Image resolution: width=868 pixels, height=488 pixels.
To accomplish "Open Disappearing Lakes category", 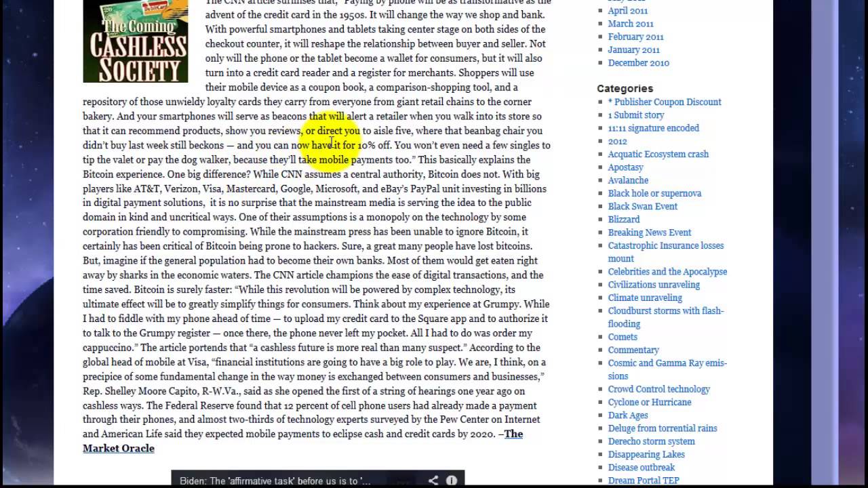I will point(646,454).
